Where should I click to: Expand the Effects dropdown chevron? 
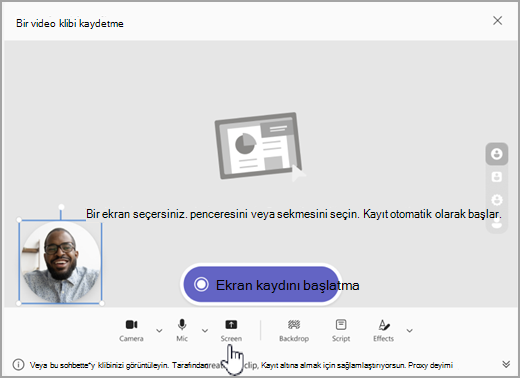pos(410,331)
